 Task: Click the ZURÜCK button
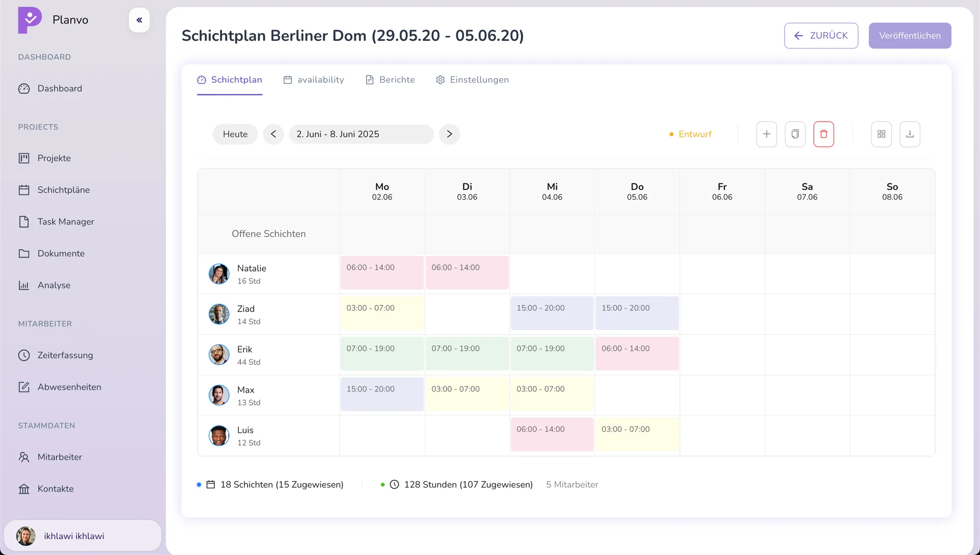821,36
